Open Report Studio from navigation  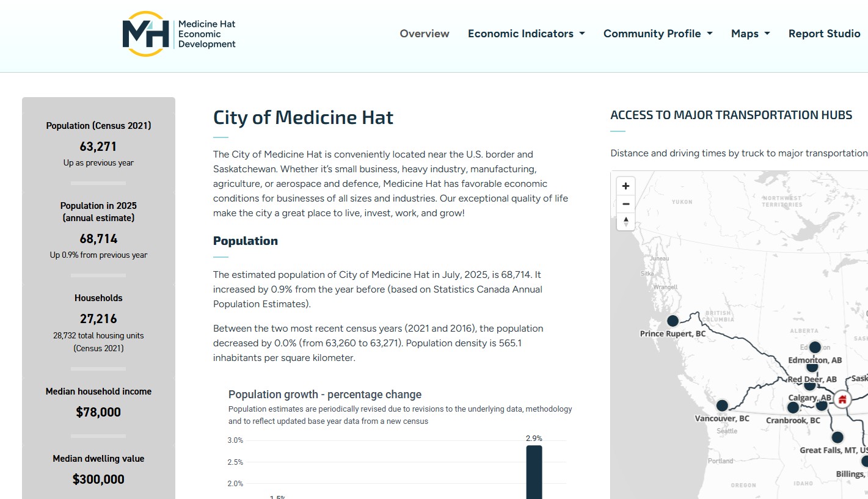pyautogui.click(x=824, y=34)
